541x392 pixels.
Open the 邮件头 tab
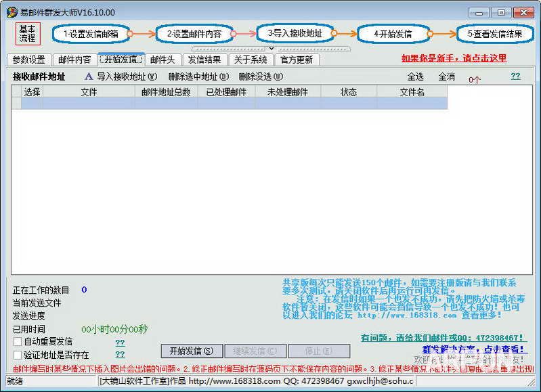point(163,60)
